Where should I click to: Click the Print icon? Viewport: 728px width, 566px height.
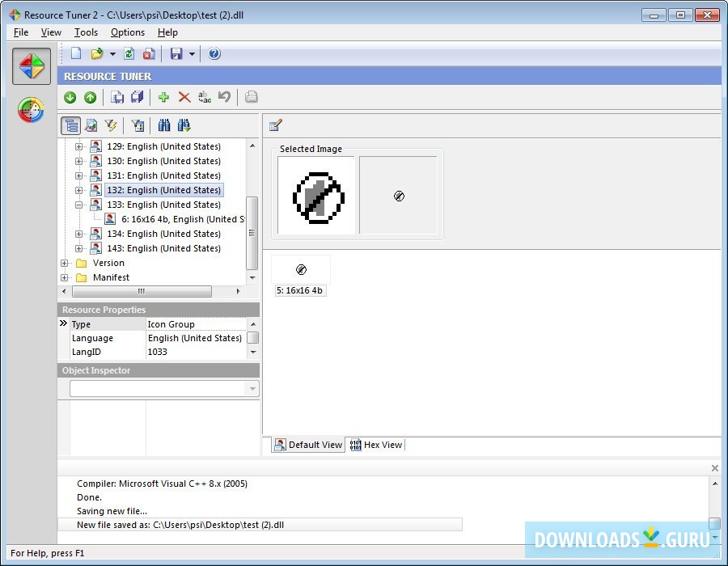[x=252, y=97]
